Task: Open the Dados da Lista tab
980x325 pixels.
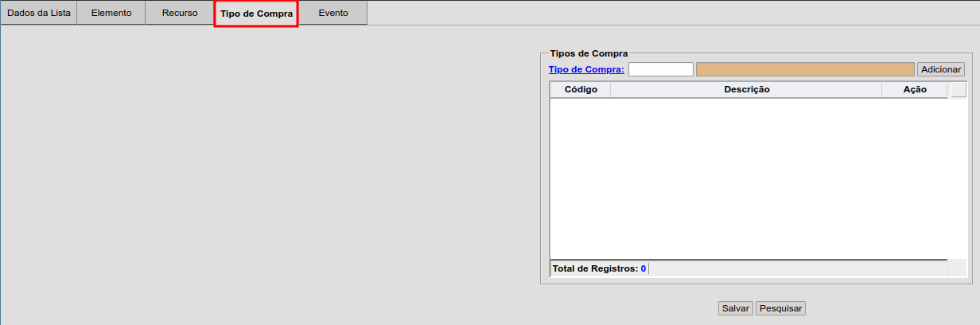Action: (x=38, y=14)
